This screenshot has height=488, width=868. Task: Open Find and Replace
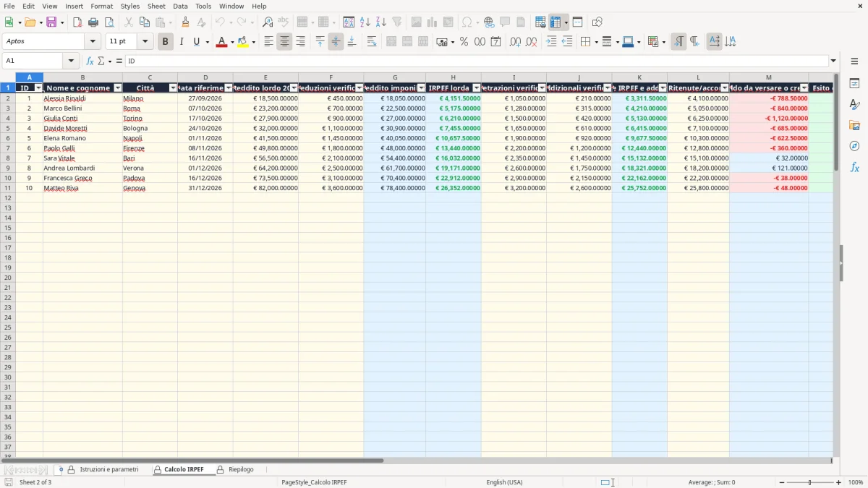tap(268, 22)
